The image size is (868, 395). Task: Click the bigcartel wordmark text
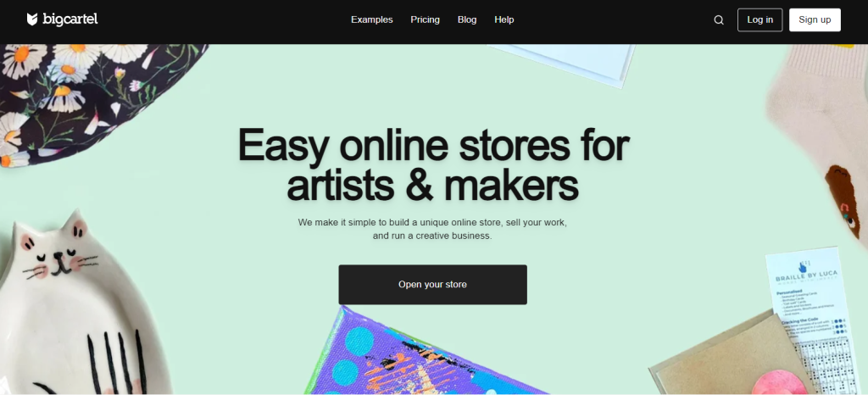click(70, 19)
